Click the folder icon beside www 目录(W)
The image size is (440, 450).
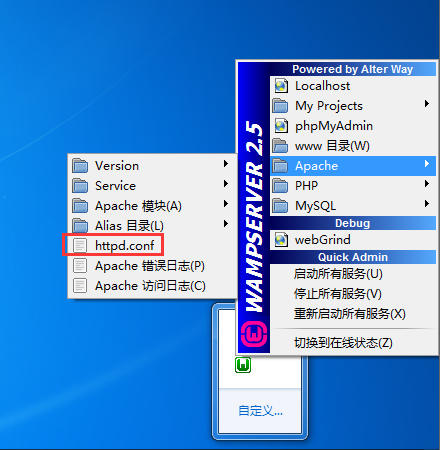pyautogui.click(x=280, y=146)
